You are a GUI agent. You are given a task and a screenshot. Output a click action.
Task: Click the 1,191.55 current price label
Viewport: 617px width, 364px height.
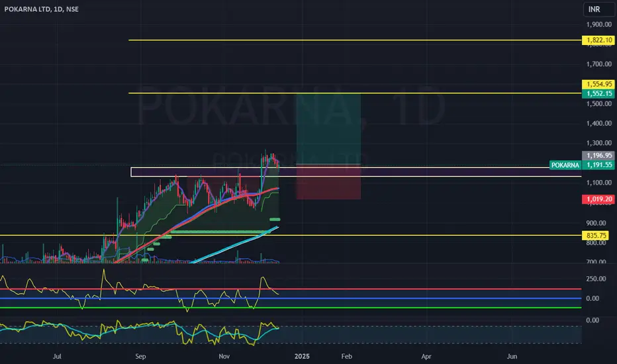click(598, 165)
